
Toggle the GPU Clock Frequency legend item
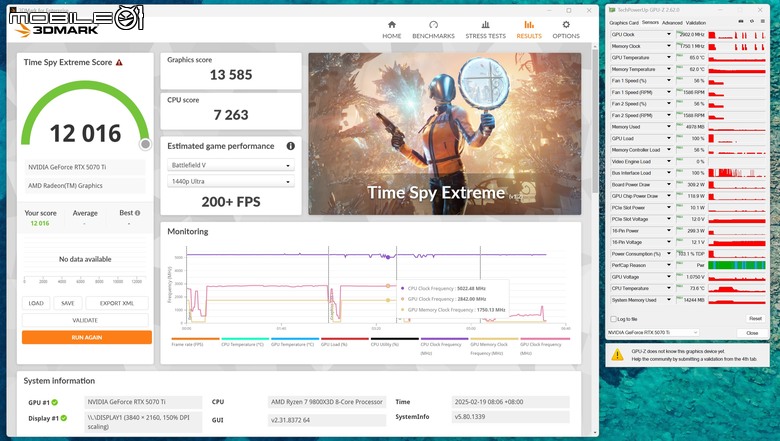[544, 346]
